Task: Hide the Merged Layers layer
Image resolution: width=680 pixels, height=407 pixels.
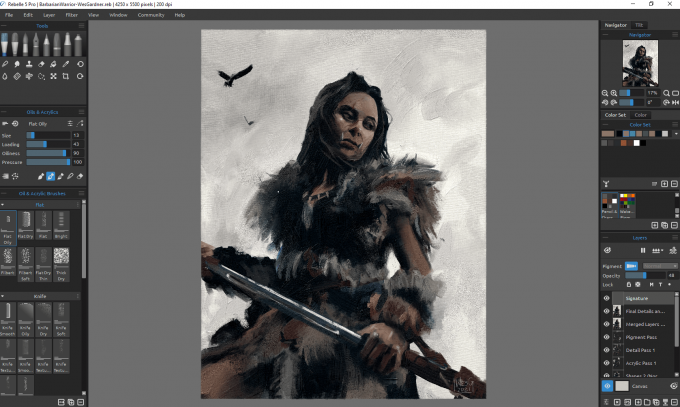Action: 606,324
